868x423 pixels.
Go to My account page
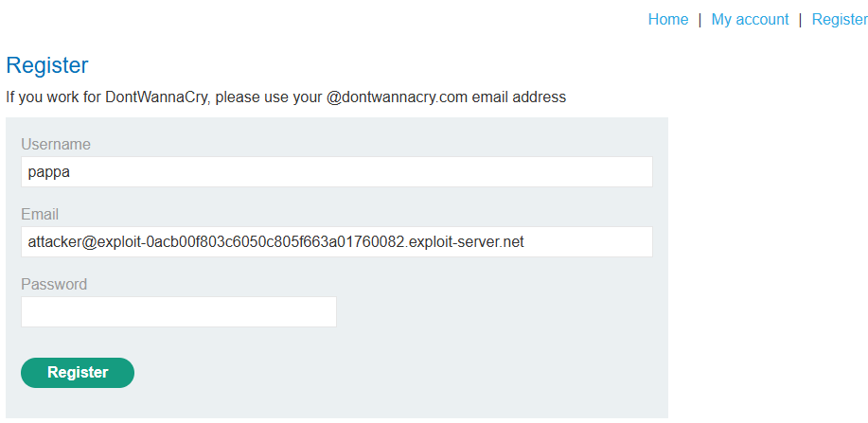point(750,19)
